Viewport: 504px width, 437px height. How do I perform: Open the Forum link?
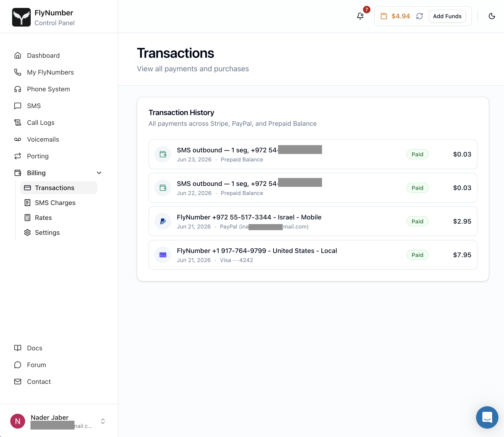pos(36,365)
